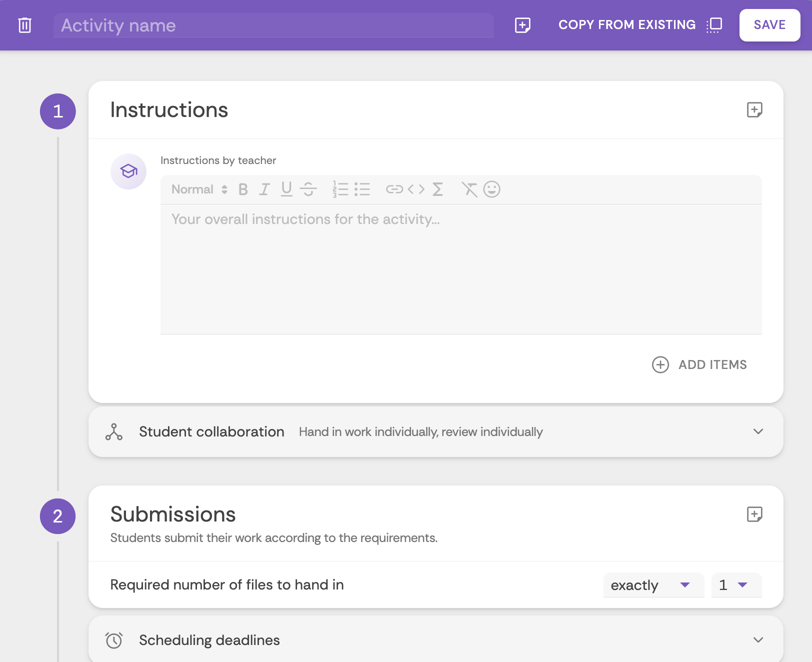Click the step 2 circle
Viewport: 812px width, 662px height.
pyautogui.click(x=58, y=516)
